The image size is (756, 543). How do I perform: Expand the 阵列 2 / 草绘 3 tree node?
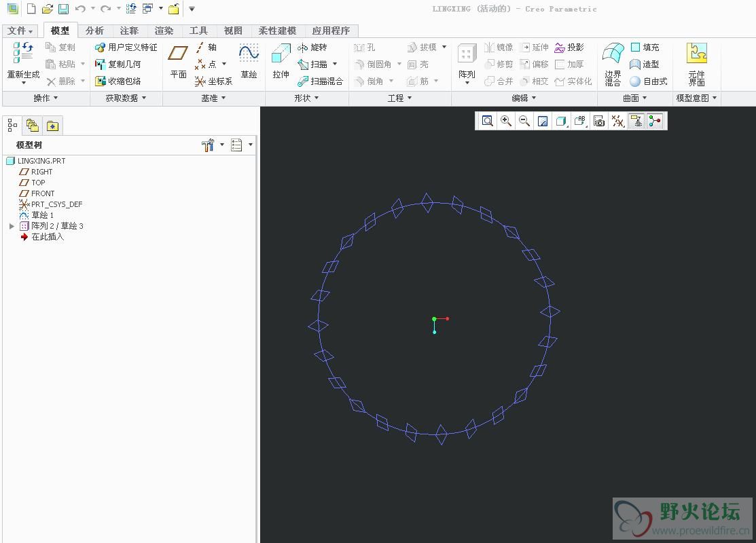tap(12, 226)
